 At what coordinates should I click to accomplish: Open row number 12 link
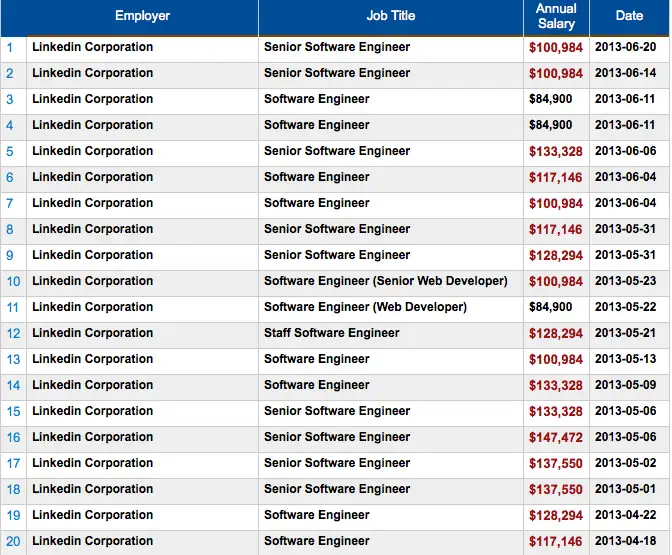point(13,333)
